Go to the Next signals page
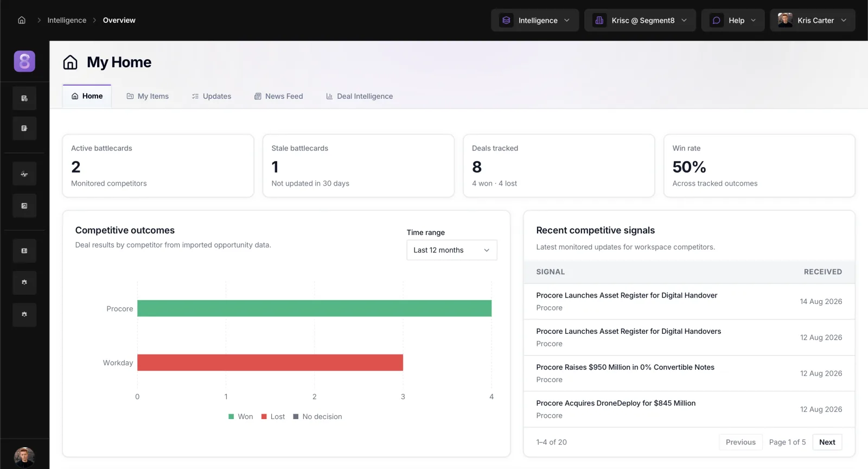The height and width of the screenshot is (469, 868). pyautogui.click(x=827, y=442)
